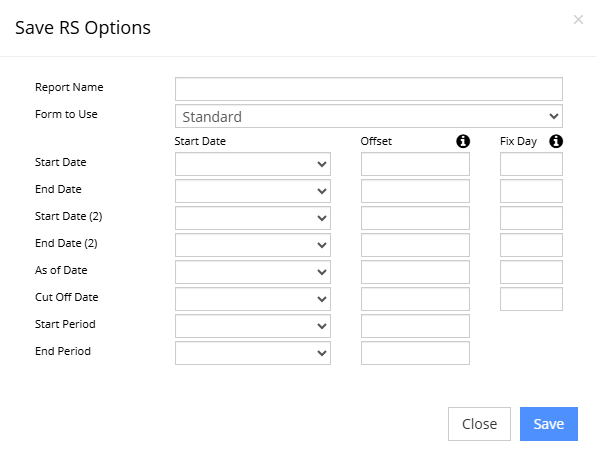Image resolution: width=596 pixels, height=458 pixels.
Task: Click the Start Date Offset field
Action: point(415,164)
